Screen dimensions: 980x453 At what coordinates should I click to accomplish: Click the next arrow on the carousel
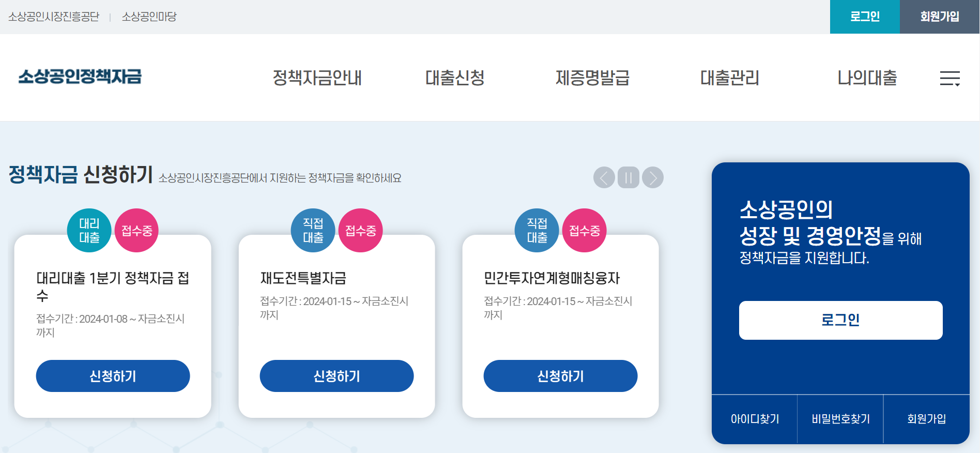click(x=652, y=177)
